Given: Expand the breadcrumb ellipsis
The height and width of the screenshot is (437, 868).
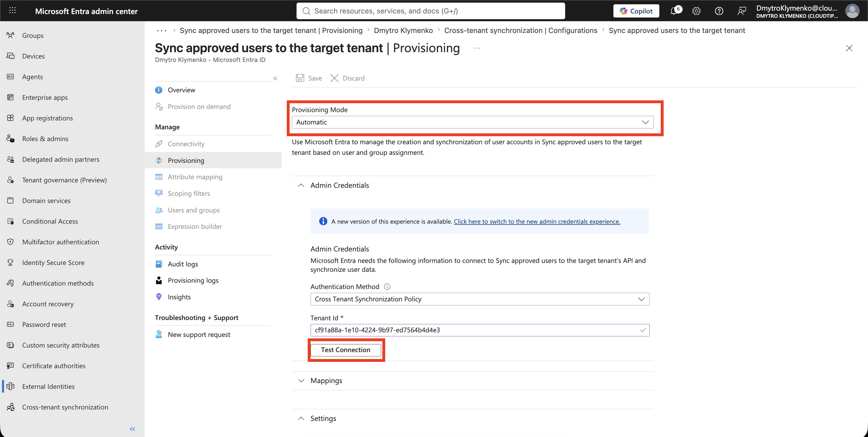Looking at the screenshot, I should click(161, 30).
